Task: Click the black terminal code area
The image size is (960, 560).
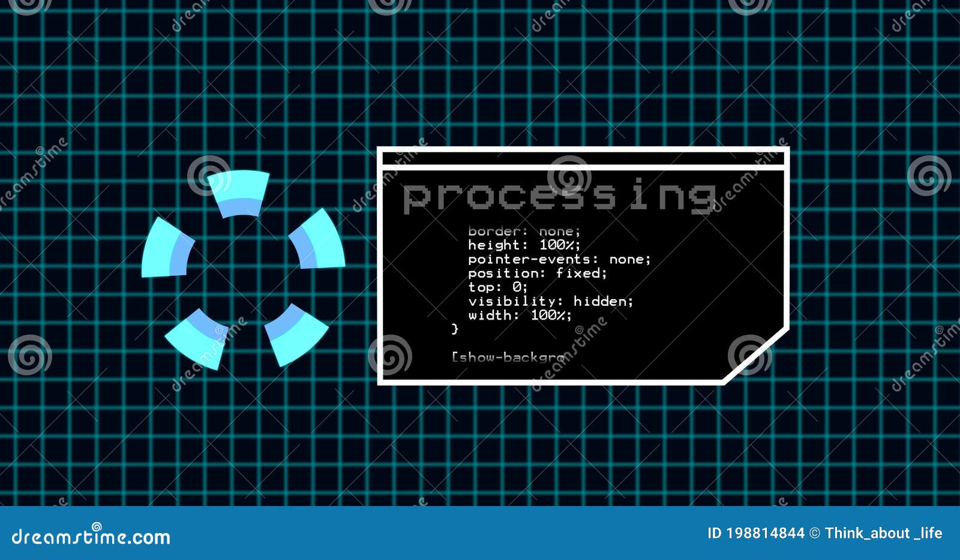Action: pyautogui.click(x=660, y=288)
